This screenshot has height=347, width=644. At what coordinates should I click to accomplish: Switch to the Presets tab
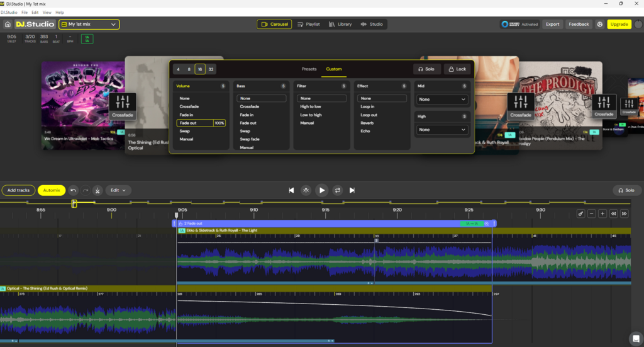coord(309,69)
